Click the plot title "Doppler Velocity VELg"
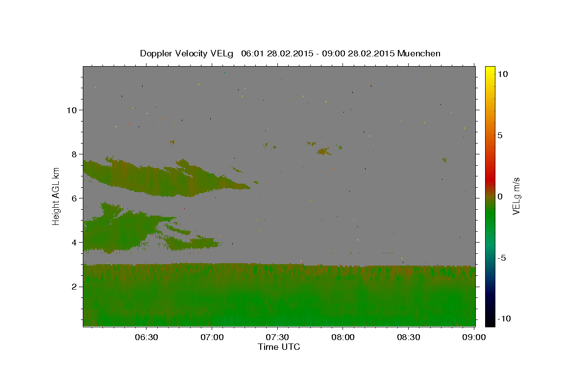Screen dimensions: 588x392 click(x=186, y=53)
